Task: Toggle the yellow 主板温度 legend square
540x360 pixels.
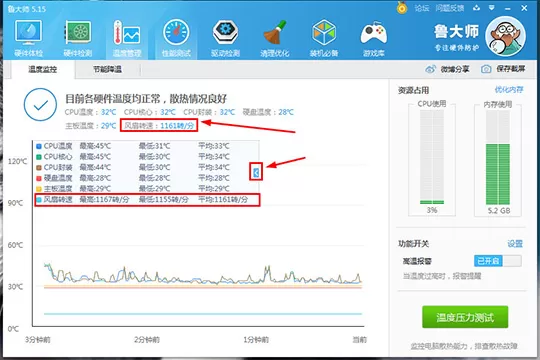Action: click(x=39, y=189)
